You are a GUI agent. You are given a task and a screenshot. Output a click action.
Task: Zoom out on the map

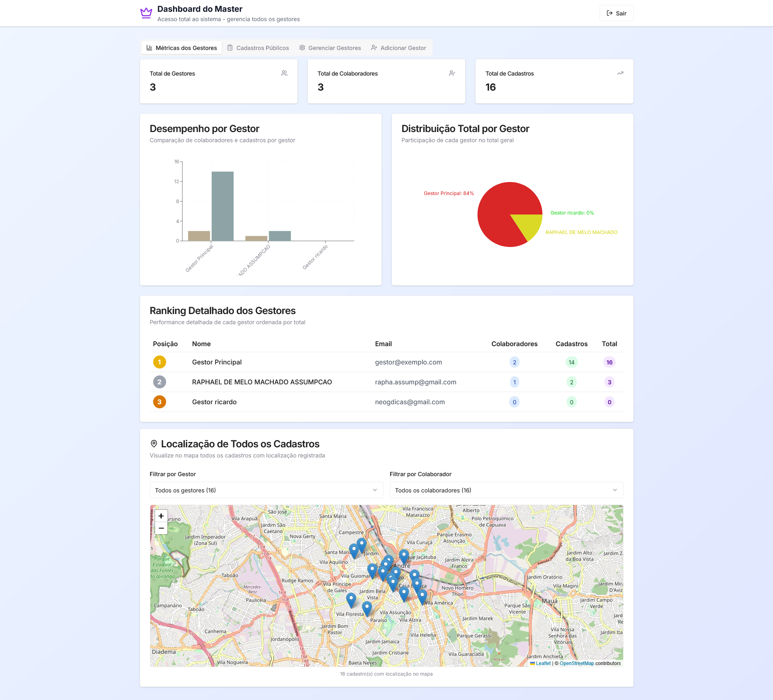click(x=161, y=528)
